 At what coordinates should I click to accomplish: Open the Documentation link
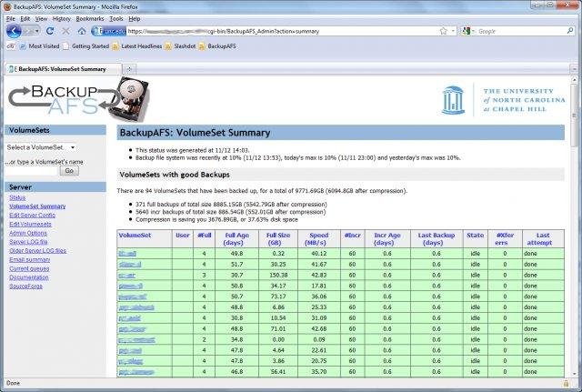click(x=29, y=277)
